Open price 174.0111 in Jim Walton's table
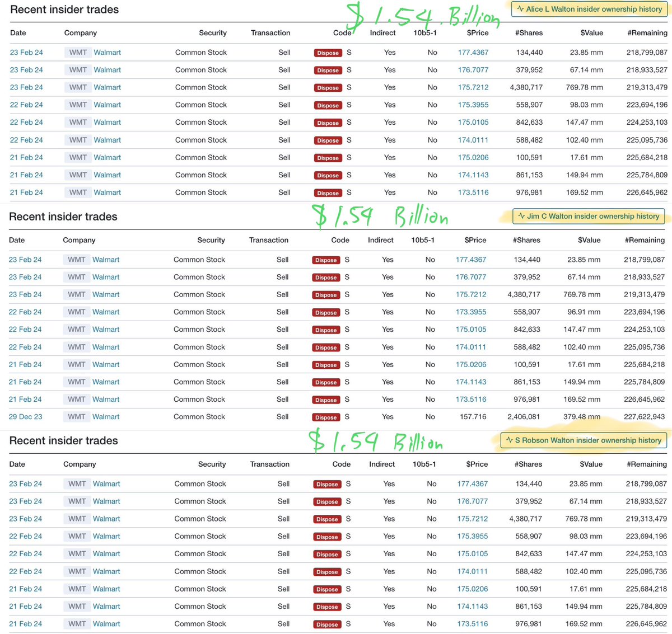The width and height of the screenshot is (672, 634). coord(471,347)
